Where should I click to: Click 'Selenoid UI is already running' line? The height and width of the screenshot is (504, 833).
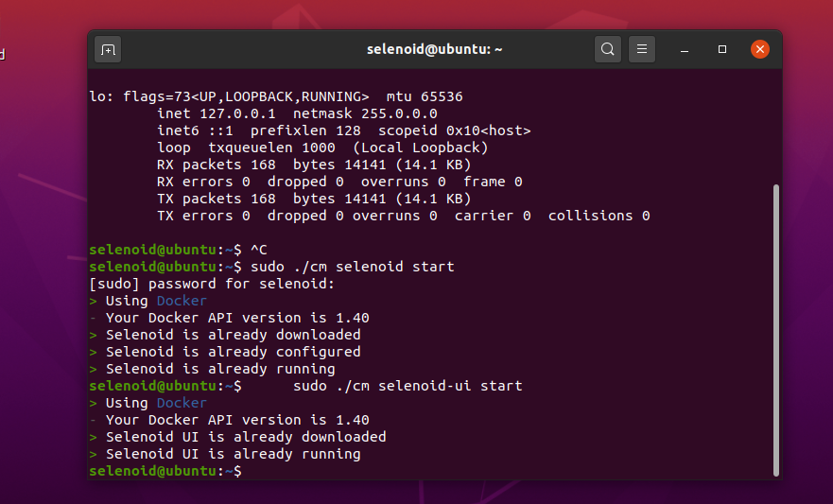225,454
